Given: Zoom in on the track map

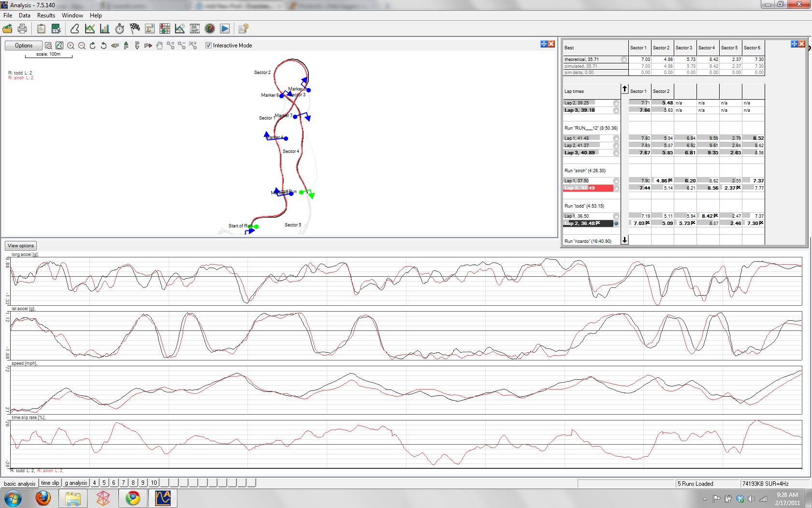Looking at the screenshot, I should [x=71, y=45].
